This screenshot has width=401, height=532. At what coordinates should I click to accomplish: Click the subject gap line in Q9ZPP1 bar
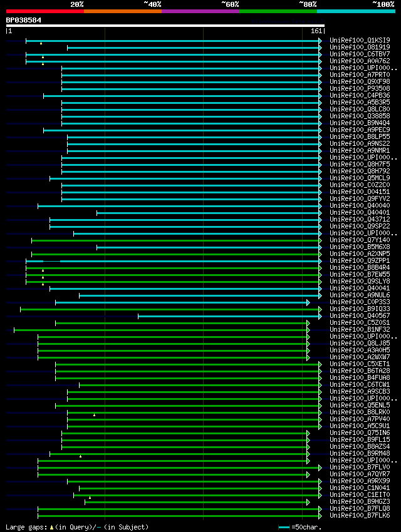51,261
